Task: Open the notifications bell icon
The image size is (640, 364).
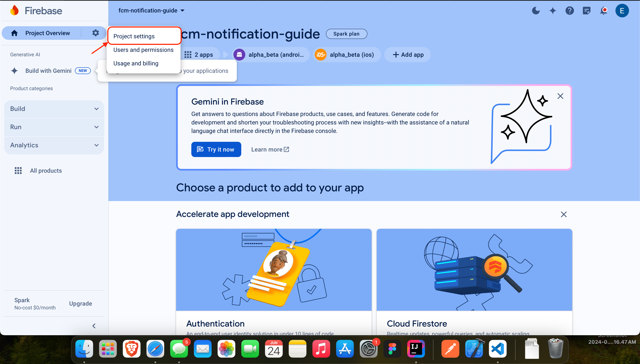Action: (604, 11)
